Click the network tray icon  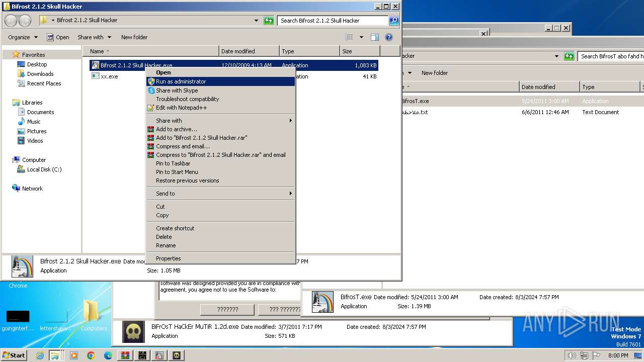coord(585,355)
